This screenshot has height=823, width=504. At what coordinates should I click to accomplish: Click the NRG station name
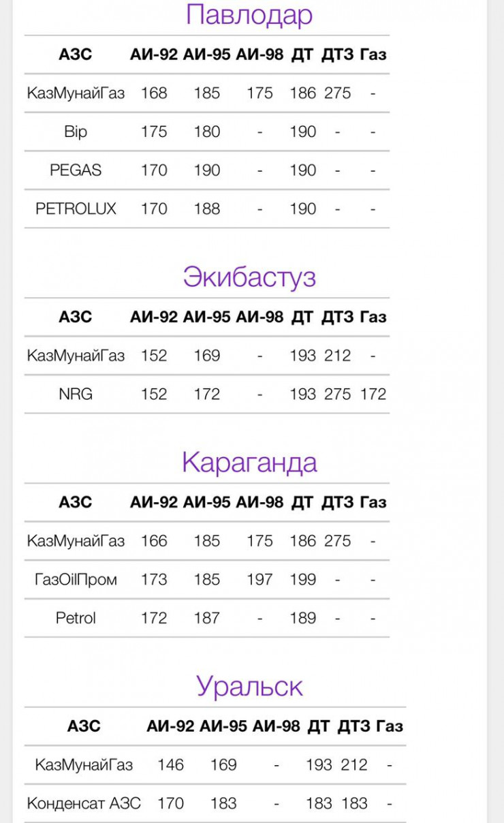point(76,394)
